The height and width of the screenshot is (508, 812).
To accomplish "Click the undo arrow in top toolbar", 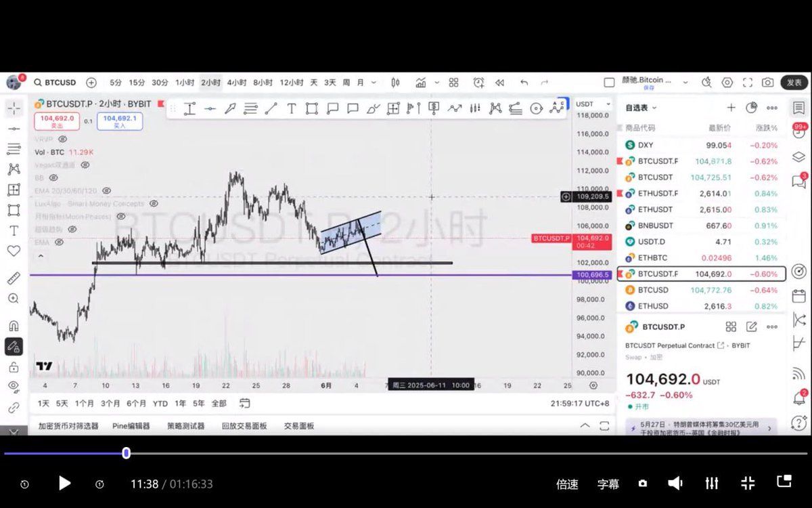I will click(524, 83).
